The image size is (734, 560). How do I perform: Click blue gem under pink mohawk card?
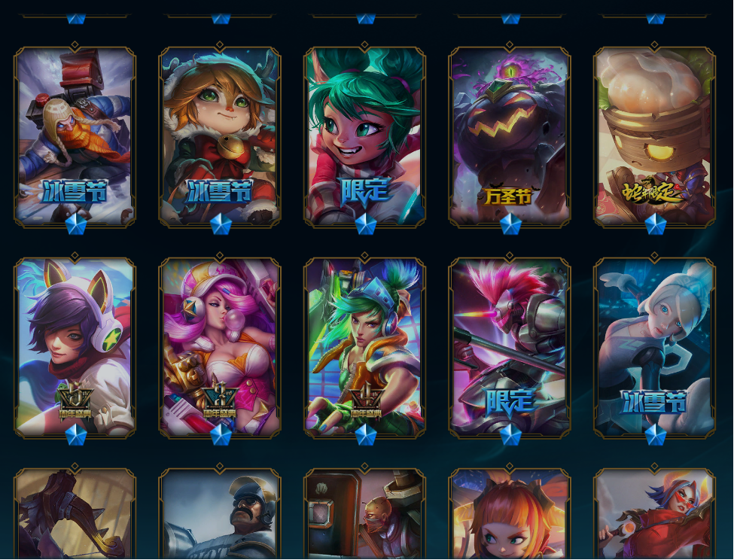[x=510, y=435]
